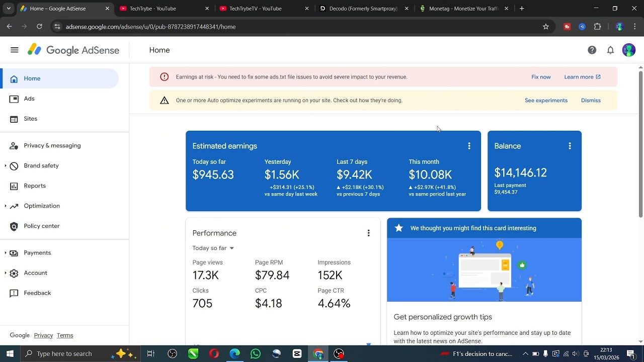
Task: Open the Help question mark icon
Action: (592, 50)
